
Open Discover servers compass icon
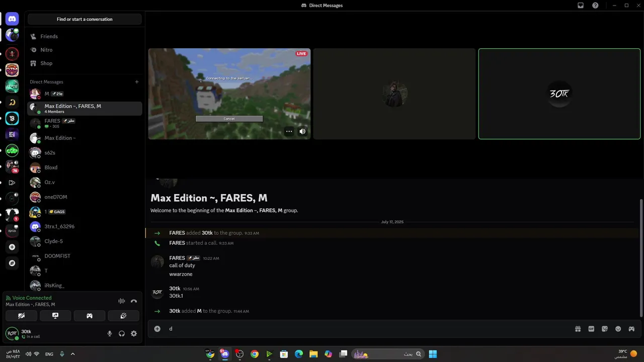[x=12, y=263]
